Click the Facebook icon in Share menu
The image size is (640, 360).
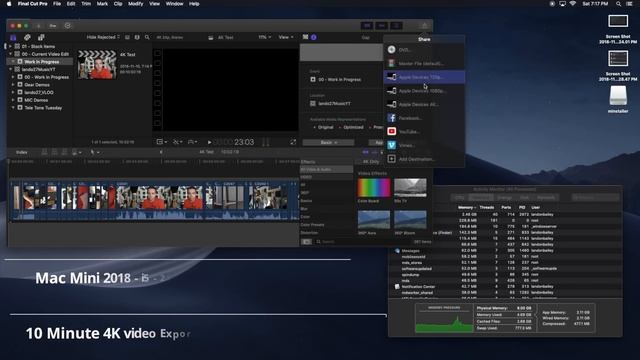(391, 118)
